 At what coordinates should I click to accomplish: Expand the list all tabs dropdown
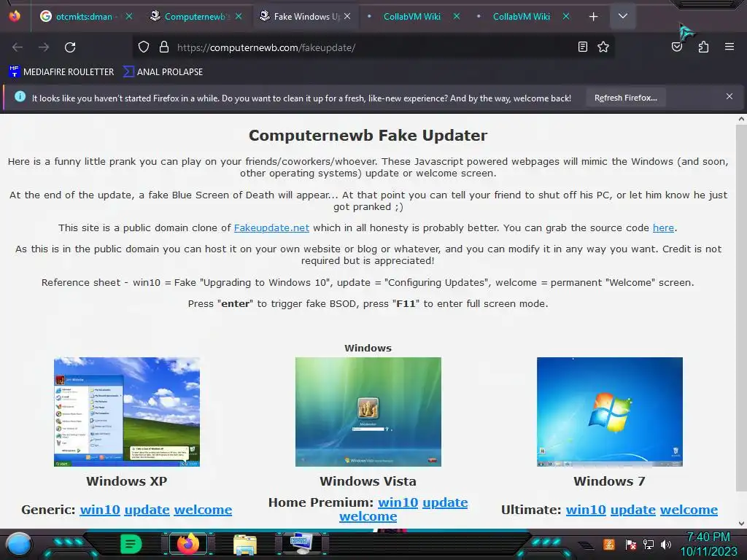[623, 16]
